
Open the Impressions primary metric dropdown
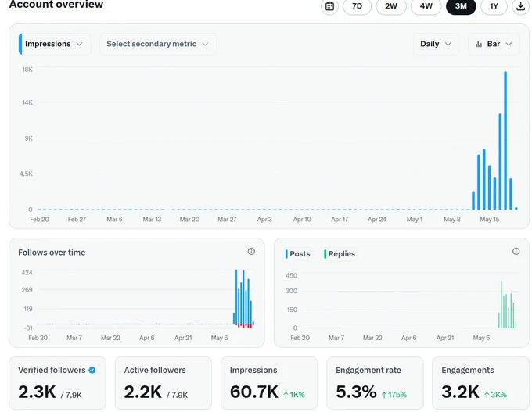(x=54, y=44)
